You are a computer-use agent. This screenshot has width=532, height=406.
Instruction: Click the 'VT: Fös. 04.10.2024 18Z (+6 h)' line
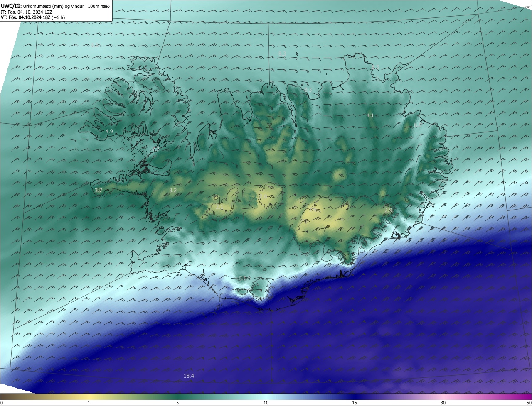(33, 17)
